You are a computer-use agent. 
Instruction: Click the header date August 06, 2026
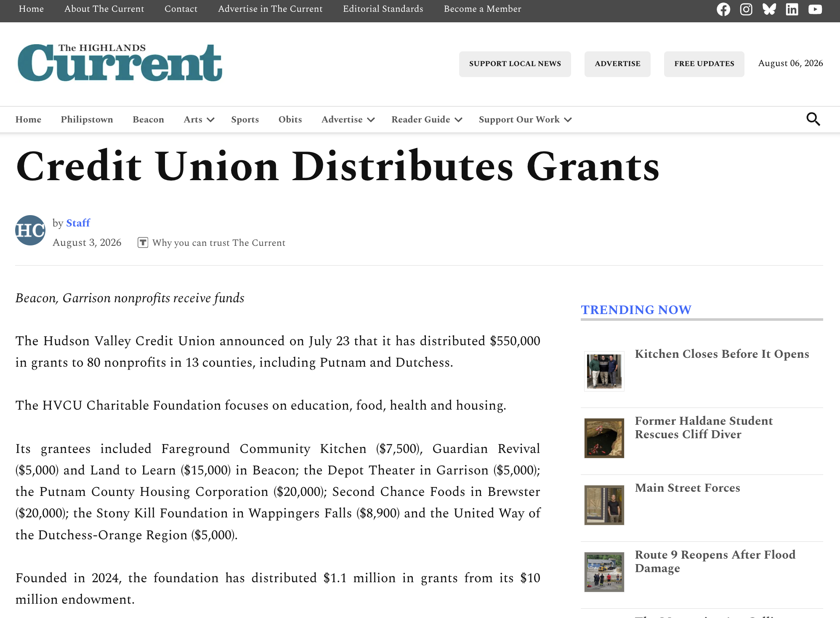coord(790,63)
